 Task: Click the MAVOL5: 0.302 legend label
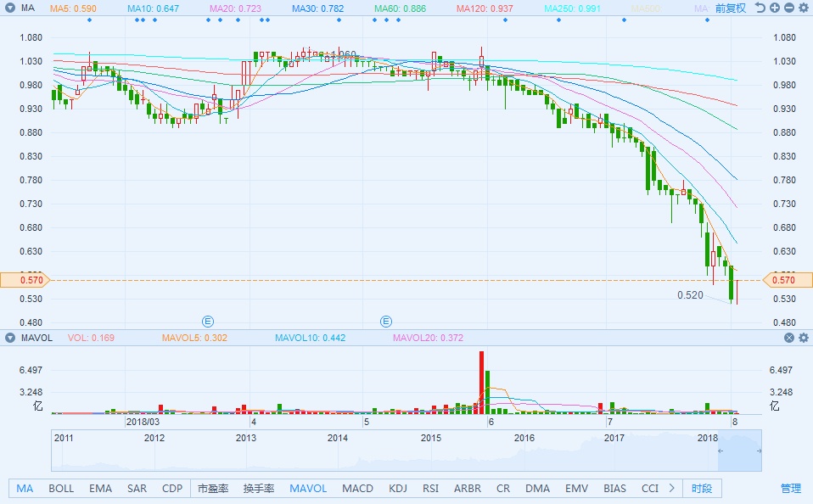194,338
